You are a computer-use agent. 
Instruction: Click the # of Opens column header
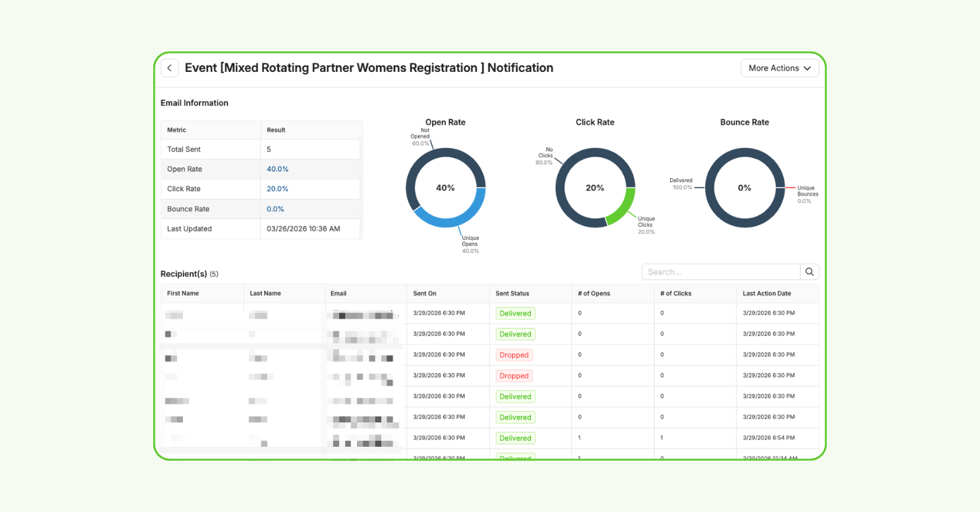594,293
